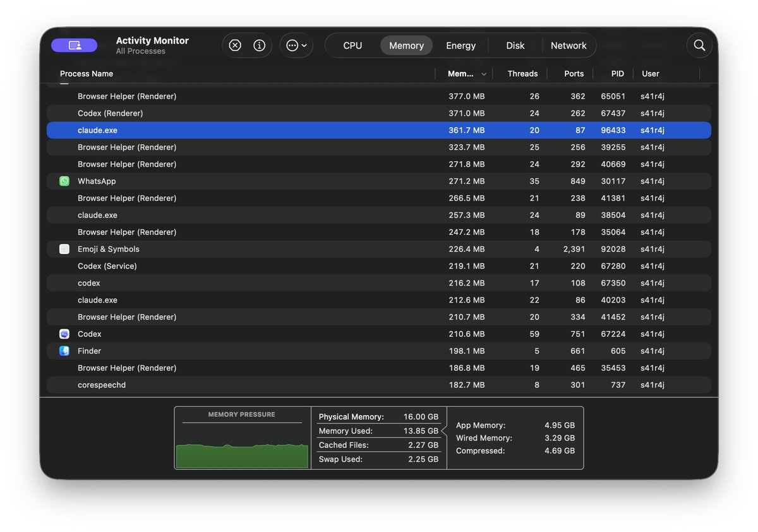Click the Memory Used 13.85 GB value
Screen dimensions: 758x532
click(x=421, y=431)
